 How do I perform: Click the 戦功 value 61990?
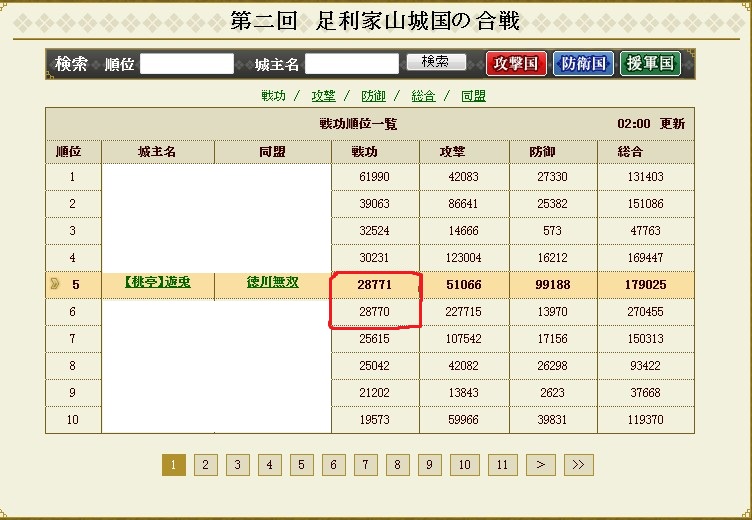point(375,177)
